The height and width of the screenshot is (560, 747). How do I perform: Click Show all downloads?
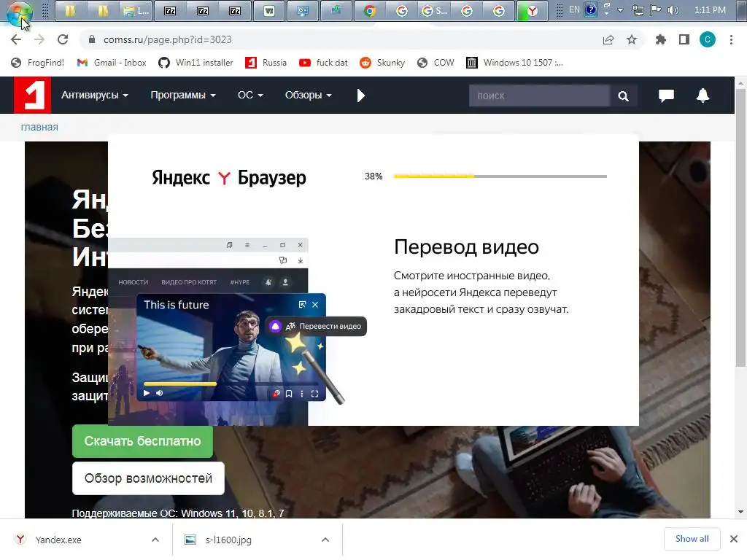click(x=692, y=539)
